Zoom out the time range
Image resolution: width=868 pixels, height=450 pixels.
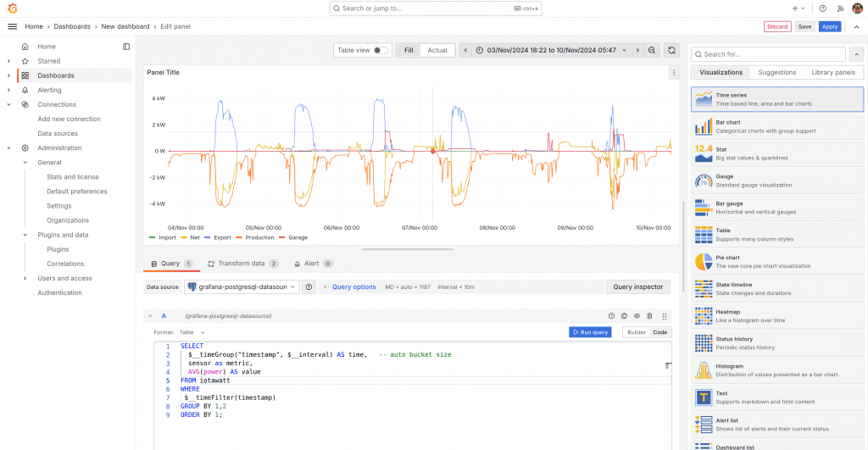(x=652, y=50)
